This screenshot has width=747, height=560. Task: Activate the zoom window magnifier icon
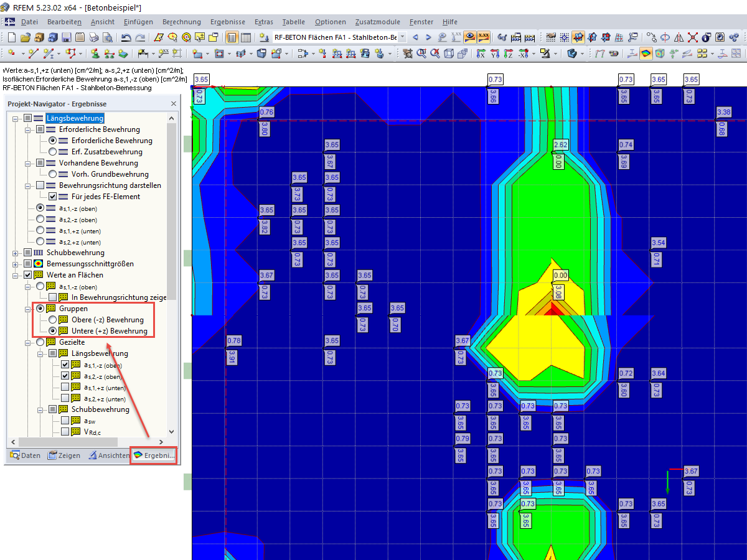coord(421,54)
